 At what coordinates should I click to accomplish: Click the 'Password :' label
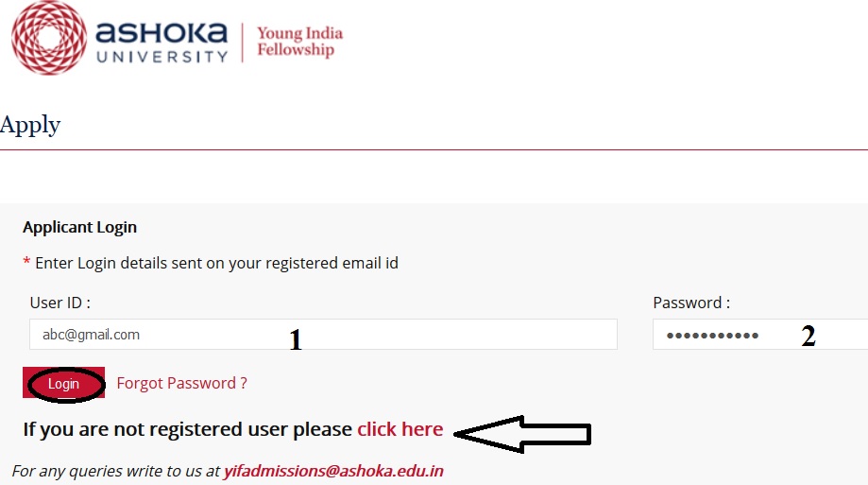point(691,303)
